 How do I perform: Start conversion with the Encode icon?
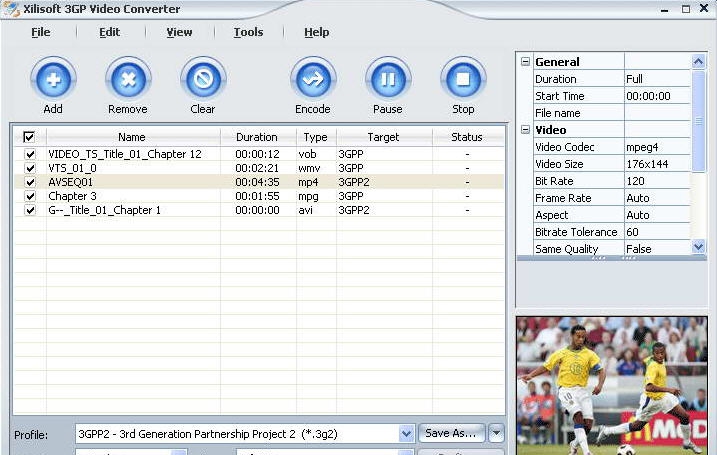[x=313, y=79]
